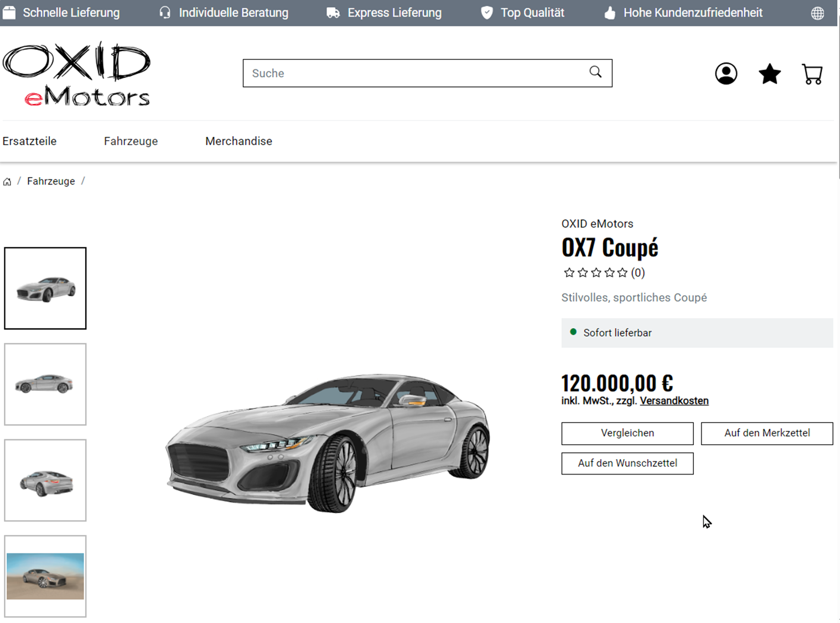
Task: Click the Individuelle Beratung headset icon
Action: click(x=165, y=13)
